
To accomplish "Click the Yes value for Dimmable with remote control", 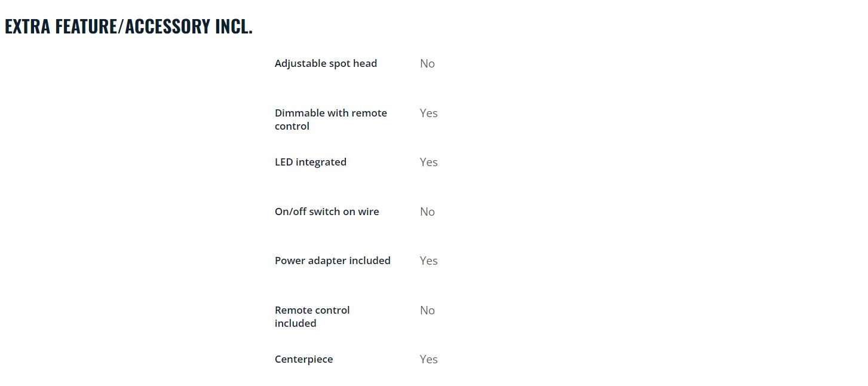I will tap(429, 113).
